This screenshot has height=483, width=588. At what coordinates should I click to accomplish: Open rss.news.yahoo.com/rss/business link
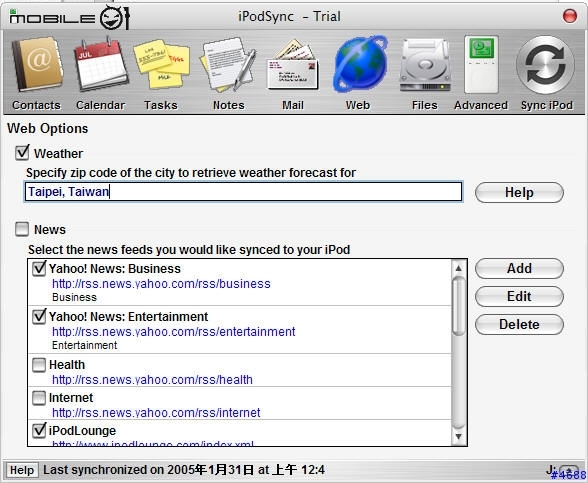pos(161,284)
